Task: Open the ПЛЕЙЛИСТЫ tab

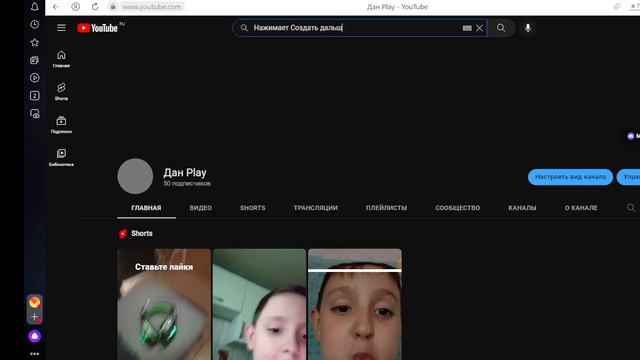Action: tap(386, 208)
